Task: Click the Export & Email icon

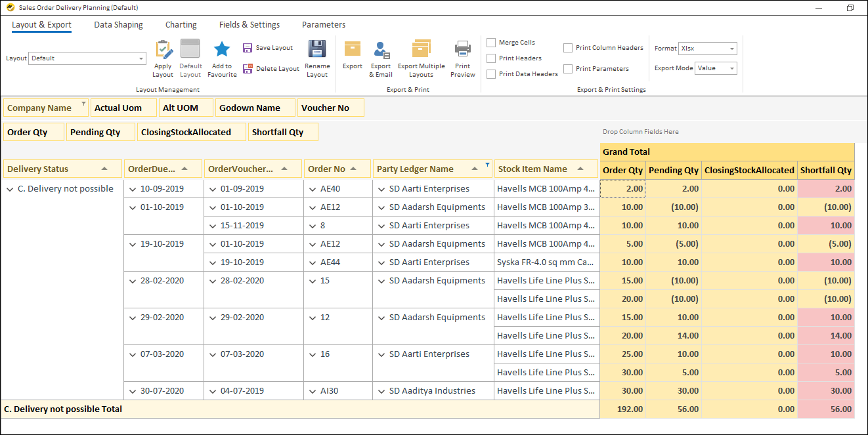Action: pyautogui.click(x=381, y=50)
